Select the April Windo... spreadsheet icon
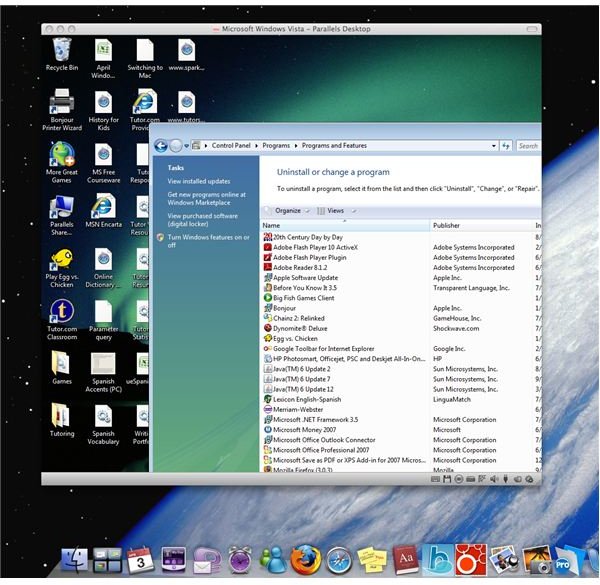Image resolution: width=600 pixels, height=585 pixels. coord(103,59)
